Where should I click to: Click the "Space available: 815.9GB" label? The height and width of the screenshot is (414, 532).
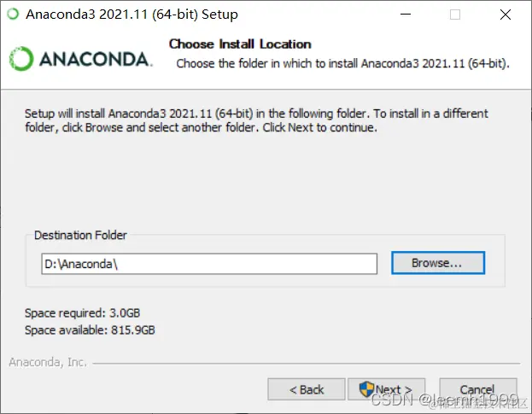90,329
